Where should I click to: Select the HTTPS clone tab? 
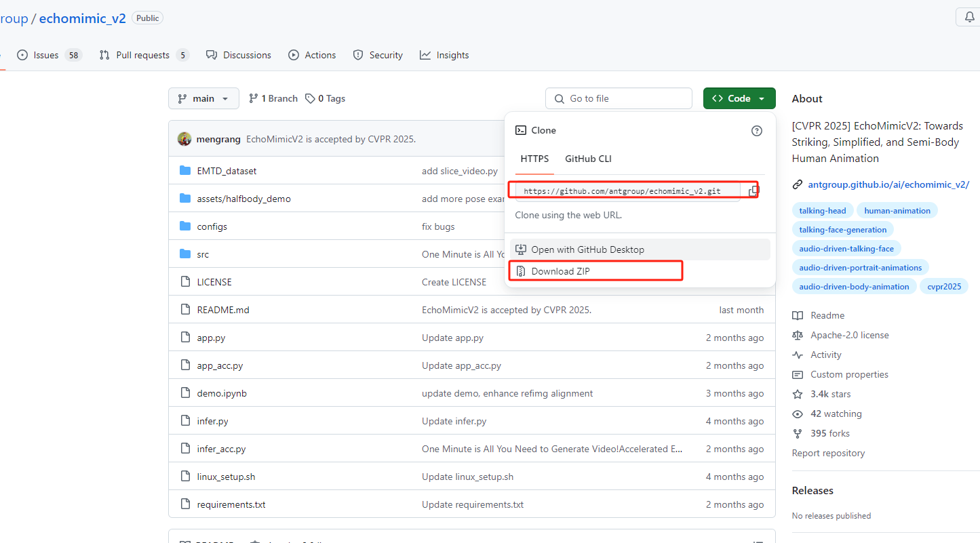click(x=534, y=159)
